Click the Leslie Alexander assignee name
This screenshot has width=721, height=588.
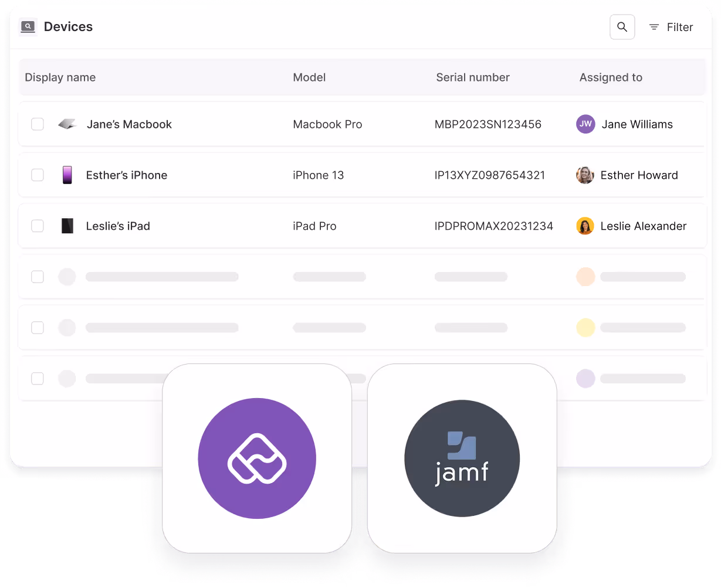[x=644, y=226]
